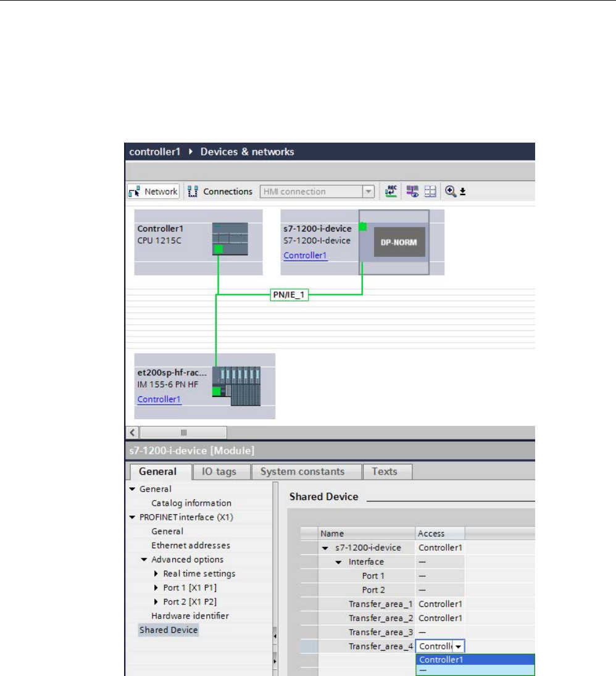This screenshot has width=616, height=676.
Task: Click the highlight IO communication icon
Action: point(412,191)
